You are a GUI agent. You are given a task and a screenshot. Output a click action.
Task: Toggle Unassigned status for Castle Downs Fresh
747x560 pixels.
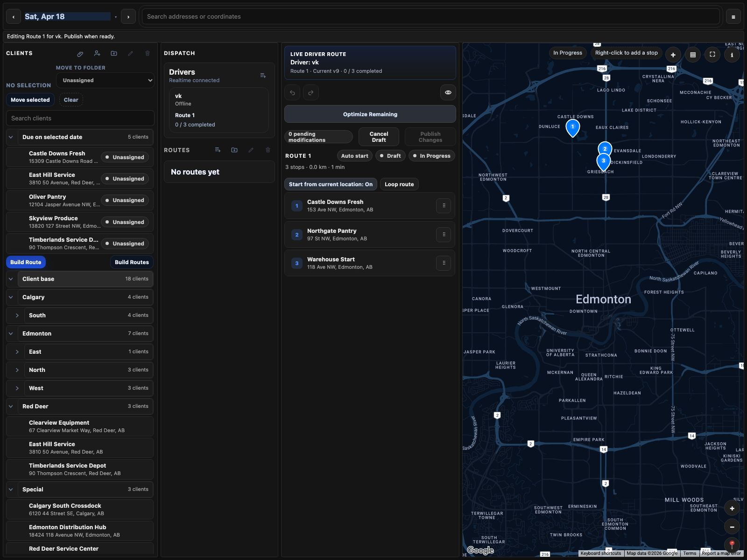click(x=125, y=157)
